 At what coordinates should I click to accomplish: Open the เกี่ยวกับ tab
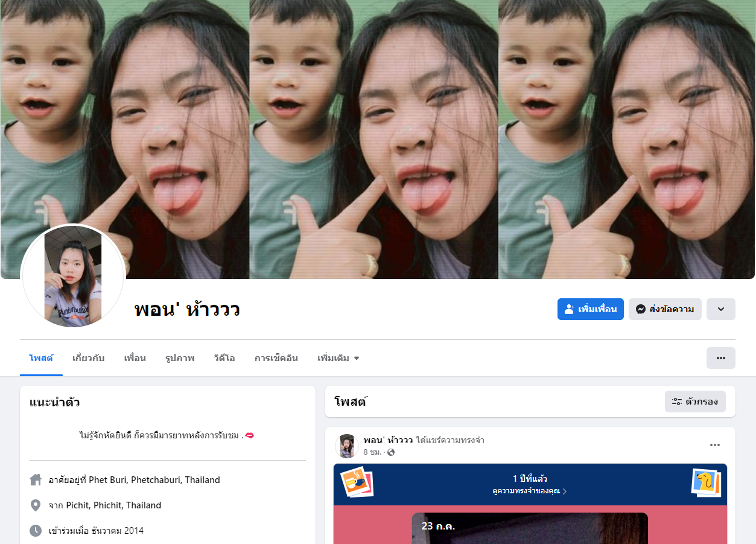[88, 358]
